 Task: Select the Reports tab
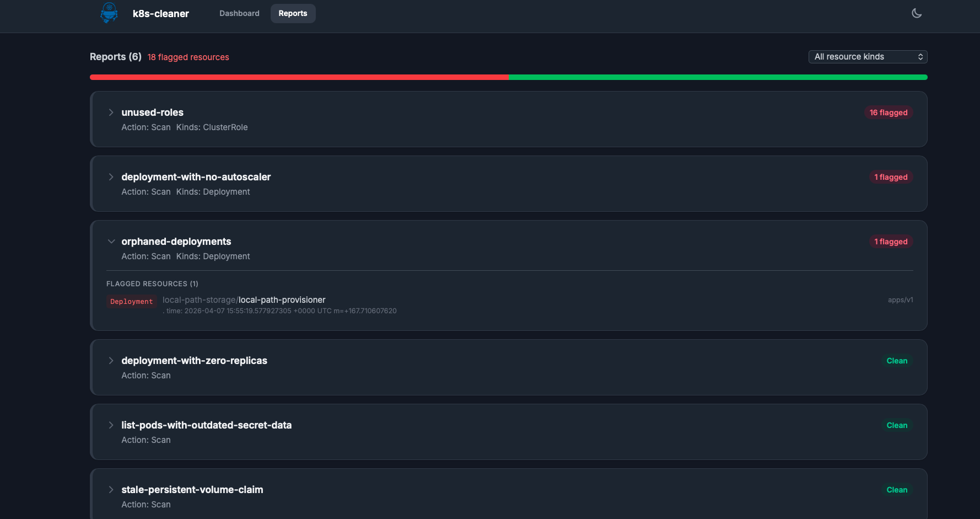(x=293, y=13)
